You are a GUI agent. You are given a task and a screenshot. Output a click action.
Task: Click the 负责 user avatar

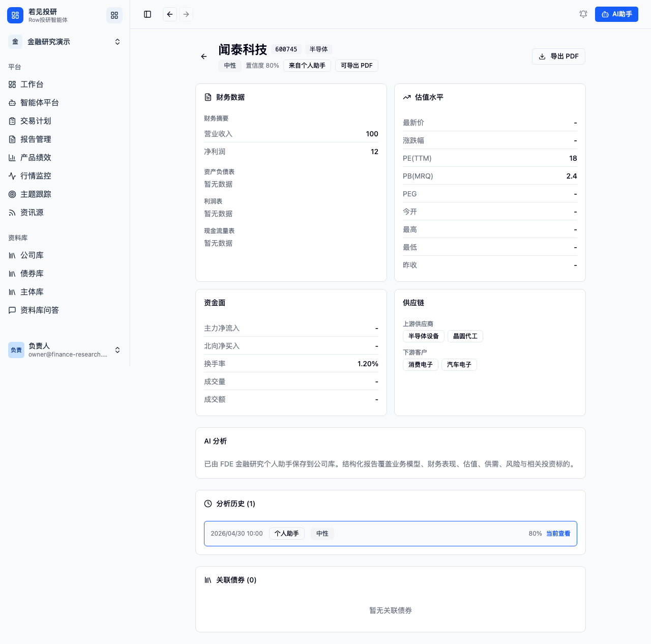click(16, 350)
